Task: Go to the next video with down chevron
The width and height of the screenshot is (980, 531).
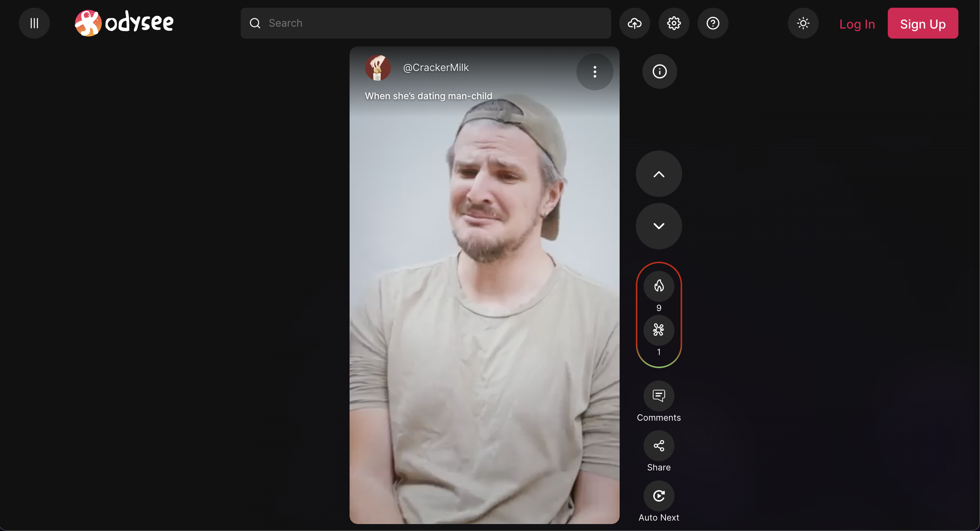Action: [659, 226]
